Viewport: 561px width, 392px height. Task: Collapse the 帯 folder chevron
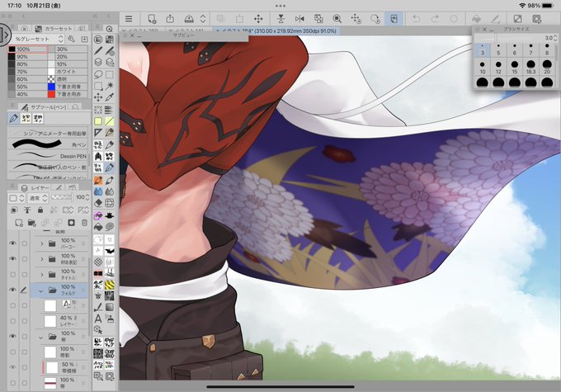(x=40, y=338)
